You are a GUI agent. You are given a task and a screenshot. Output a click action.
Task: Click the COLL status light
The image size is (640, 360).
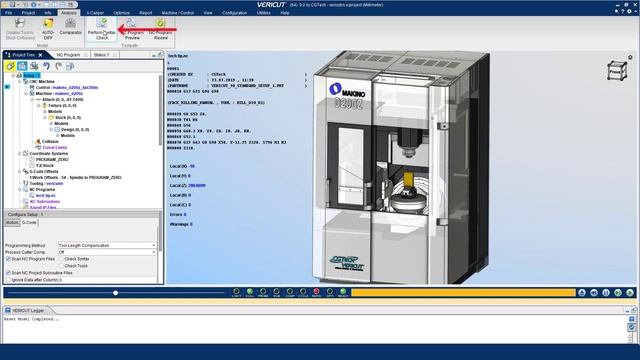tap(250, 292)
